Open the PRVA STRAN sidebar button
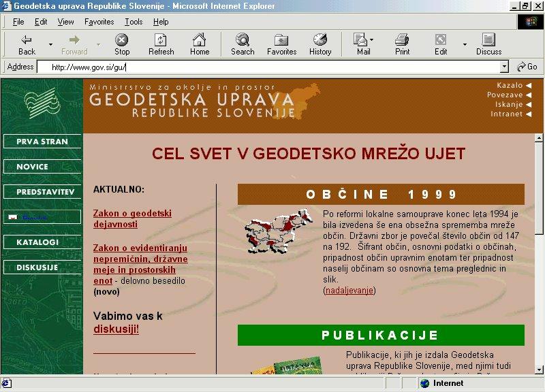Viewport: 545px width, 392px height. [42, 142]
